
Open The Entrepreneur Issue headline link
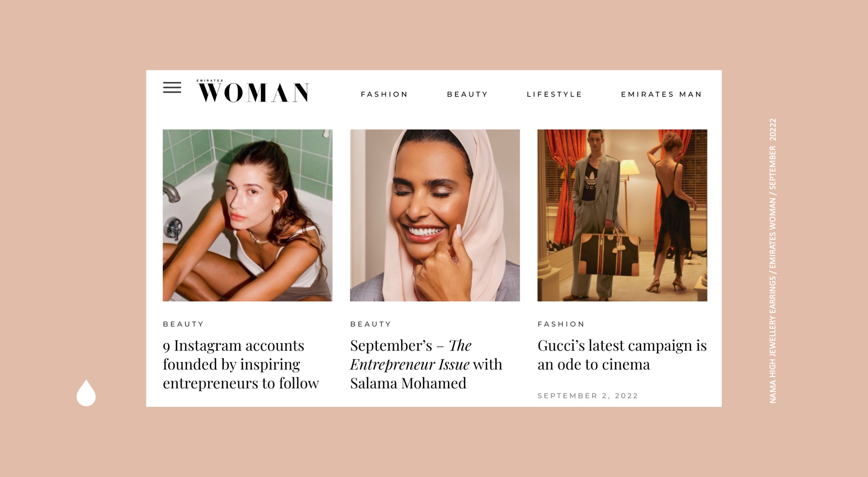(x=426, y=364)
